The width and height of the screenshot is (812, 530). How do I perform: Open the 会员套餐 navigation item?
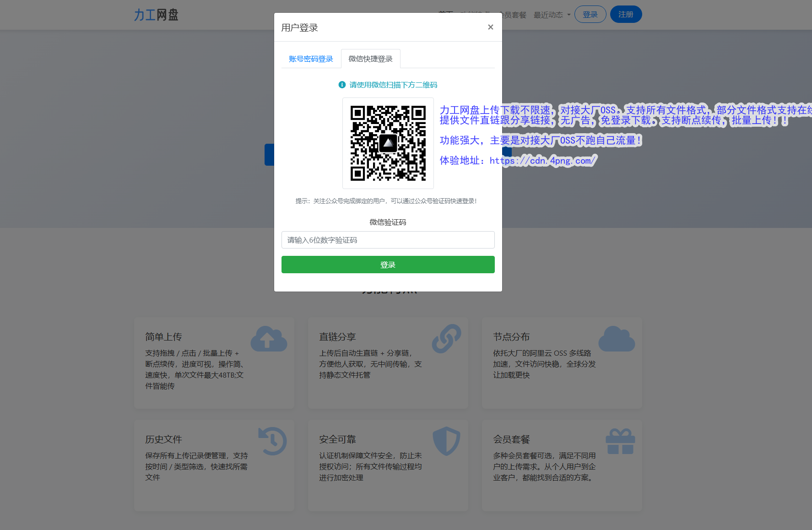[514, 15]
